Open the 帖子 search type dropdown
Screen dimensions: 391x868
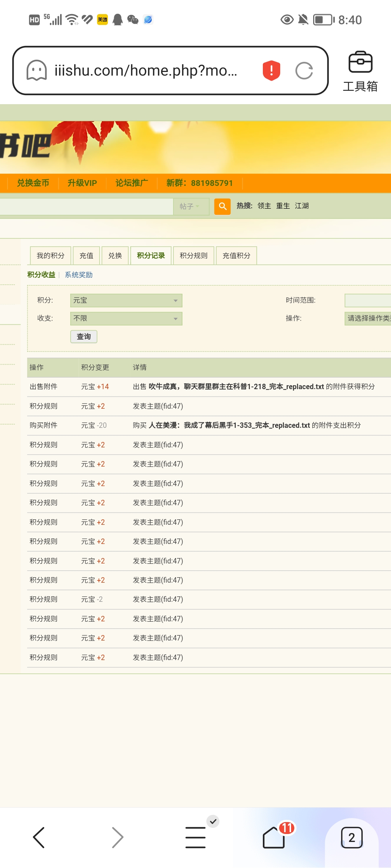pyautogui.click(x=191, y=207)
